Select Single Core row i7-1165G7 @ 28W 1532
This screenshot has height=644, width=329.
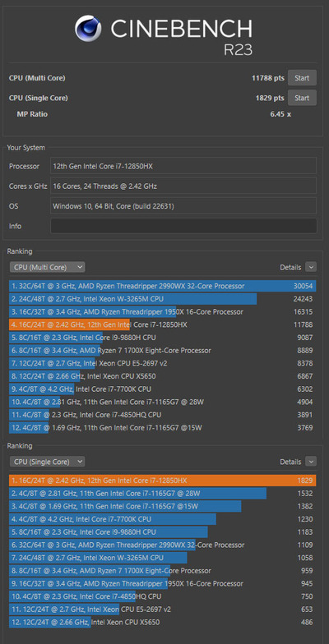click(163, 493)
